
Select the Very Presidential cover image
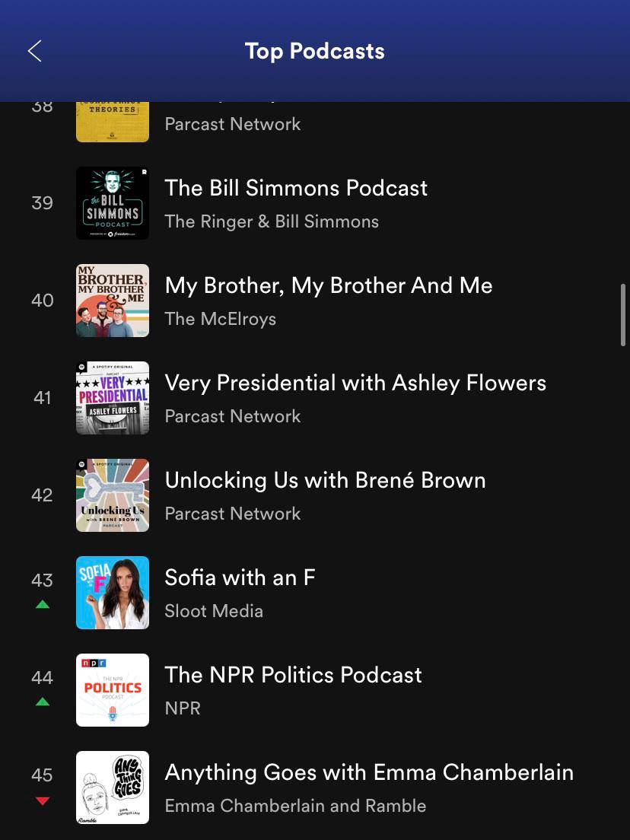click(112, 398)
